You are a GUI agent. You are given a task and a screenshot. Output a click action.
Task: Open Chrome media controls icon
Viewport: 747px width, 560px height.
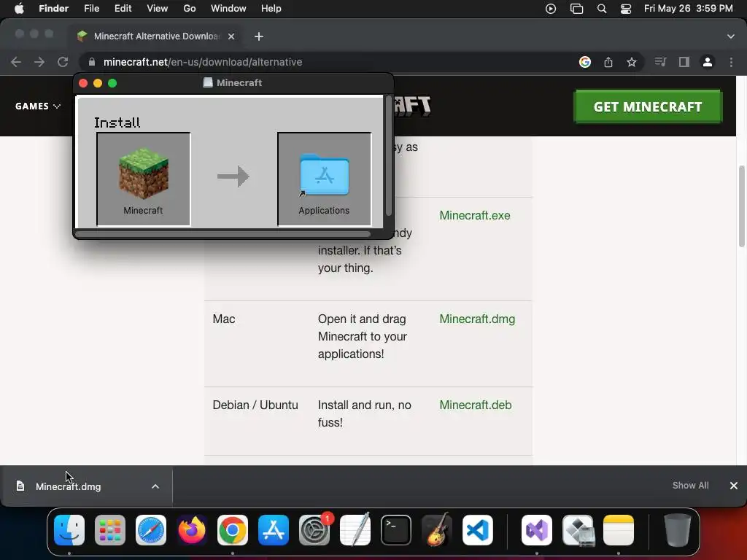pyautogui.click(x=660, y=62)
